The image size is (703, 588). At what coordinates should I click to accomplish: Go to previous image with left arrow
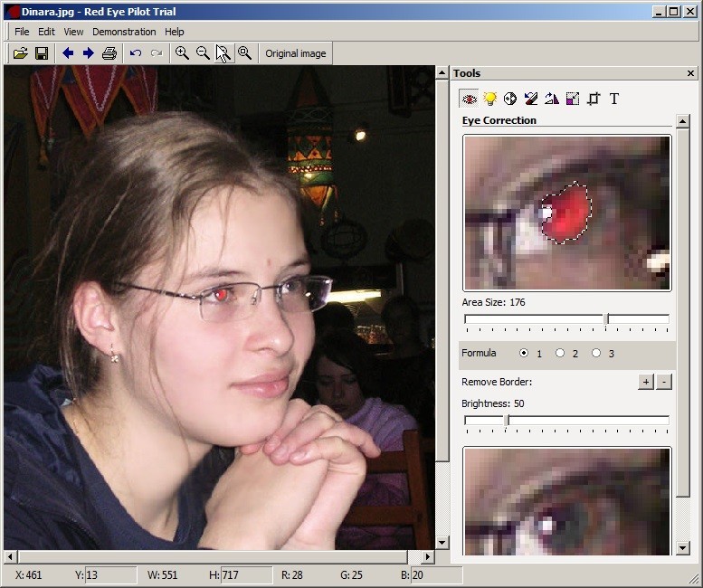[68, 53]
